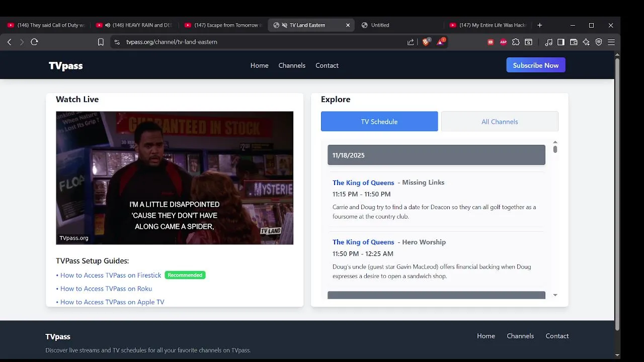Click the page vertical scrollbar thumb
Viewport: 644px width, 362px height.
coord(617,194)
